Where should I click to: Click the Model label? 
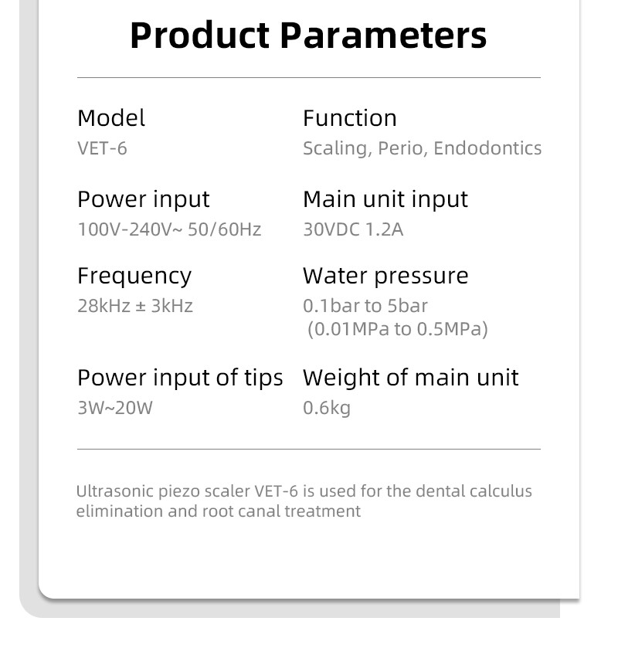click(x=111, y=118)
